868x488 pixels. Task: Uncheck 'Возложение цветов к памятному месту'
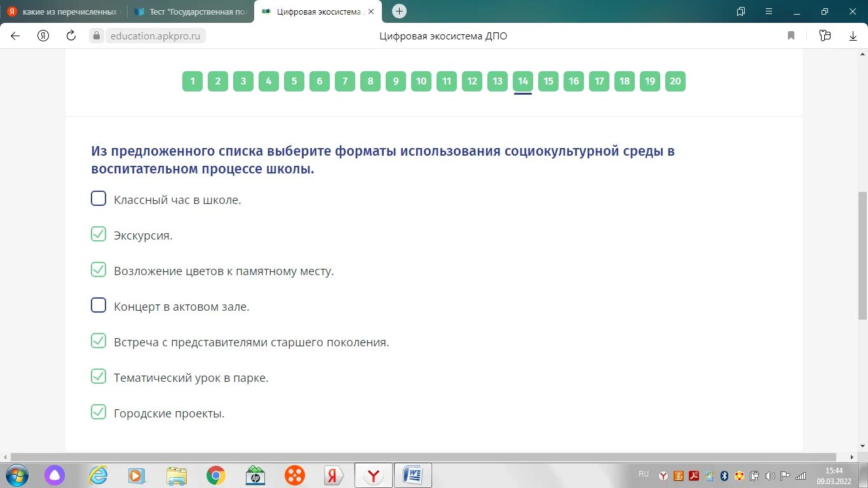98,270
